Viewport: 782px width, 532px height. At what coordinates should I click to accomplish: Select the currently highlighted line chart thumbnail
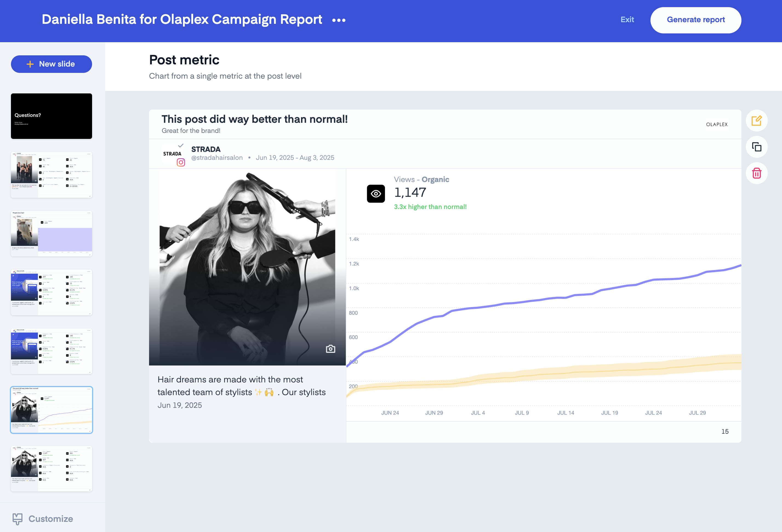[x=51, y=410]
